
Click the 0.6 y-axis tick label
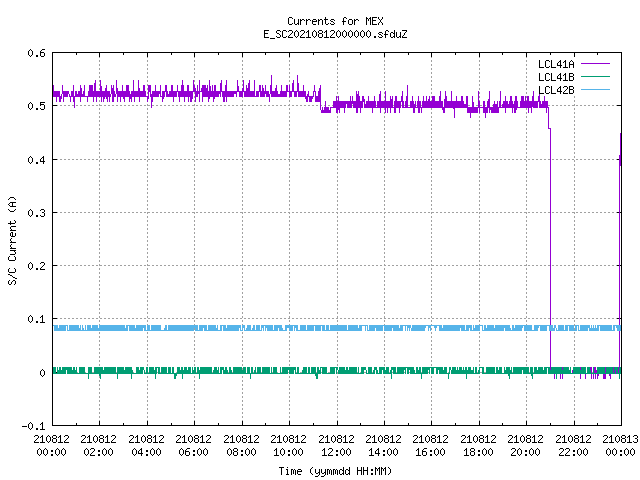36,53
